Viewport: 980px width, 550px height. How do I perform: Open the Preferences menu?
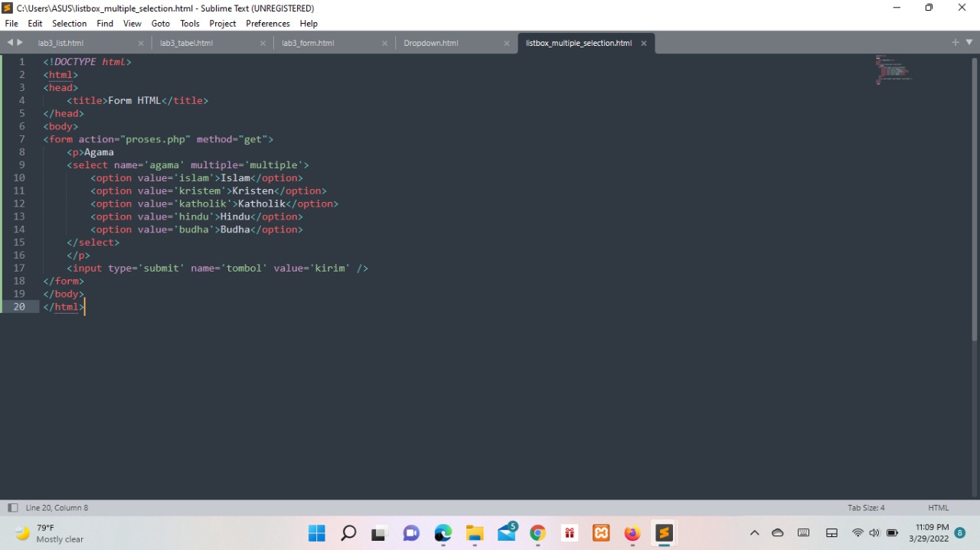tap(268, 24)
